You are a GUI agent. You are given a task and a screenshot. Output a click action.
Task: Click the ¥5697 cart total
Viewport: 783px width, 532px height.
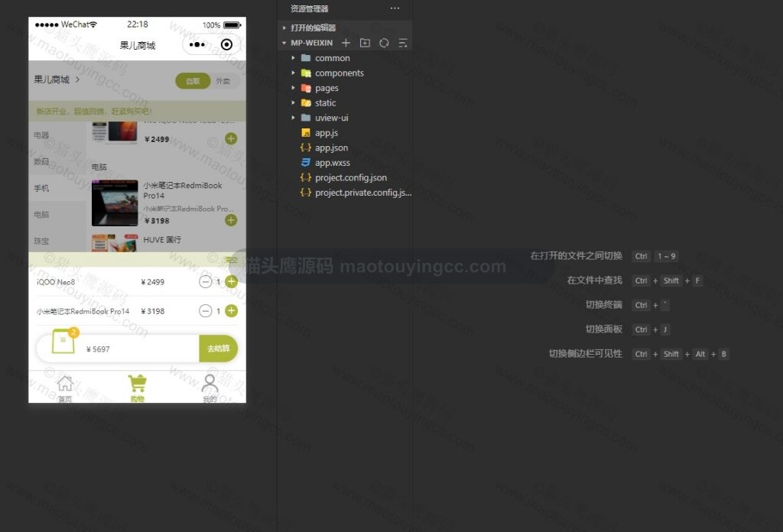point(98,349)
